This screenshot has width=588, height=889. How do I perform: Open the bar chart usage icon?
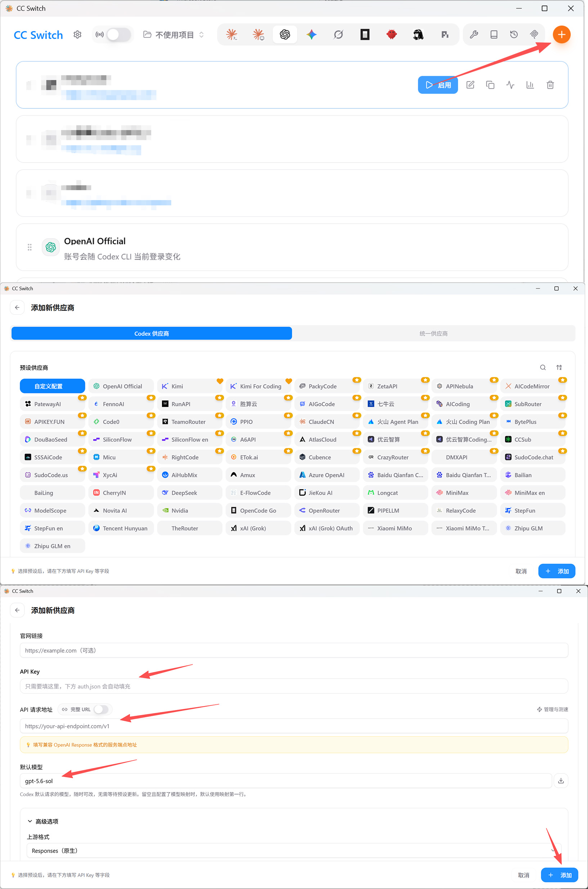[530, 85]
